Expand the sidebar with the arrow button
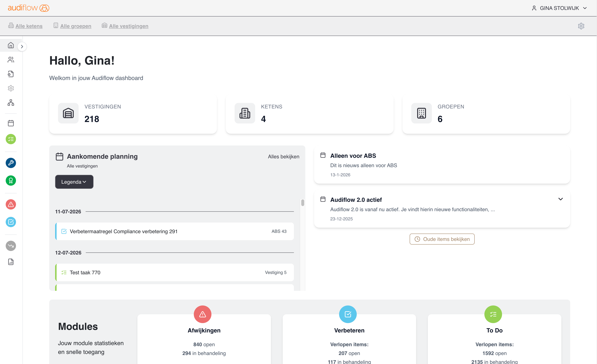Image resolution: width=597 pixels, height=364 pixels. pyautogui.click(x=22, y=46)
